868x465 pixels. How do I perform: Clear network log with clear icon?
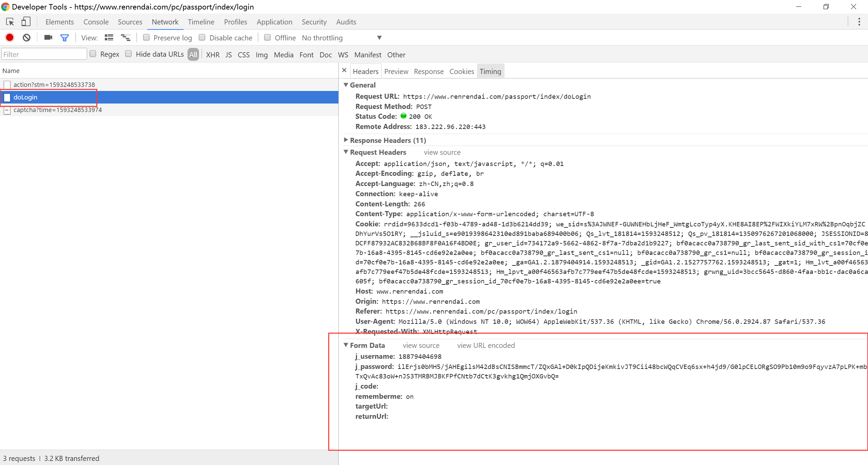point(26,38)
